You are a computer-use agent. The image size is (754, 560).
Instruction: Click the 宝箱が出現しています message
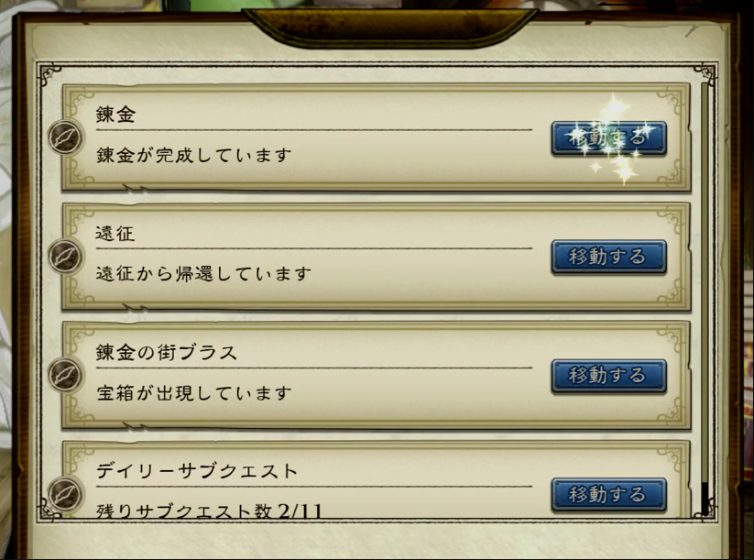(194, 393)
